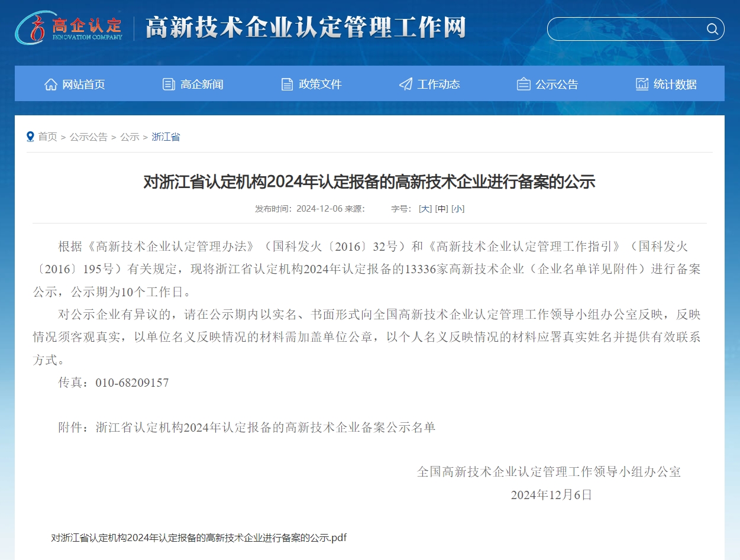Click the briefcase icon beside 公示公告
Screen dimensions: 740x560
[524, 84]
